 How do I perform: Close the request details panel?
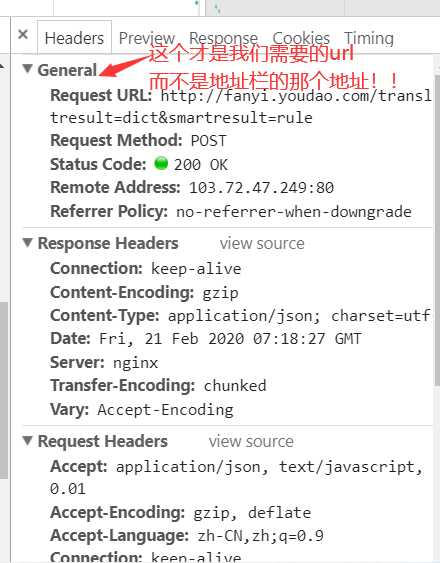23,35
